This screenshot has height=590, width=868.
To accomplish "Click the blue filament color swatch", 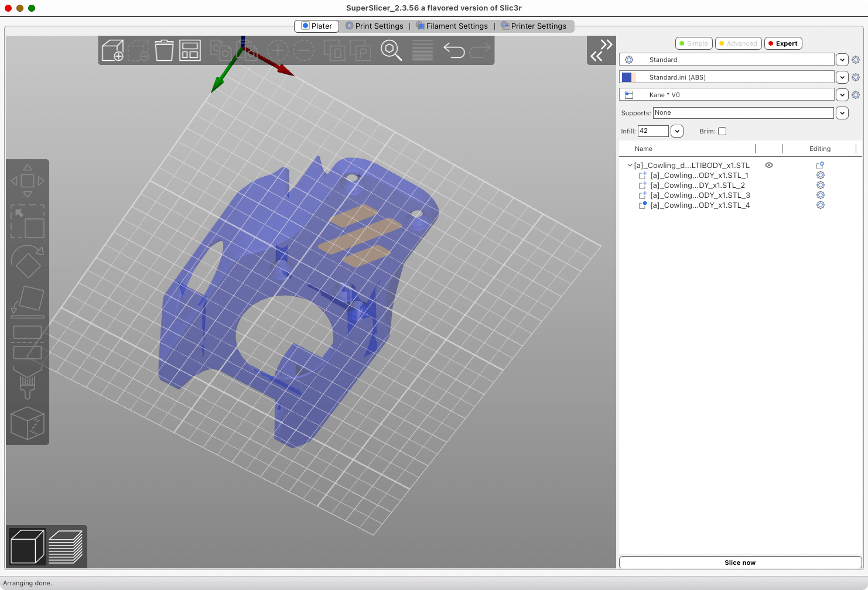I will pos(627,77).
